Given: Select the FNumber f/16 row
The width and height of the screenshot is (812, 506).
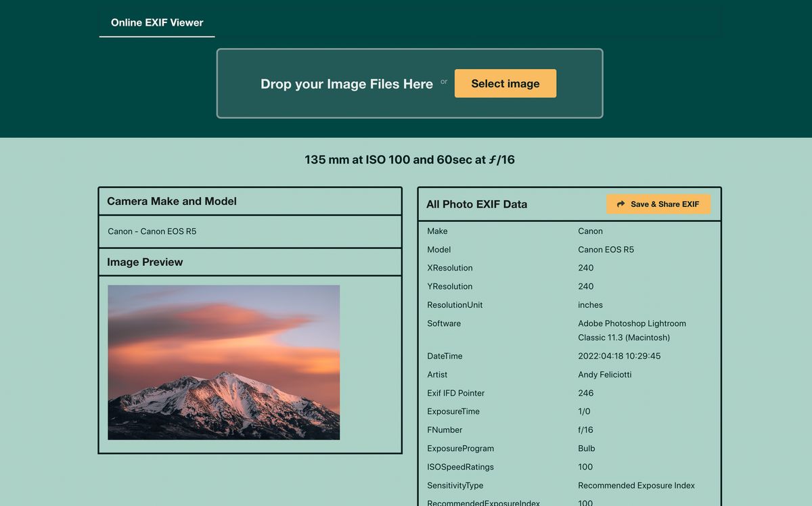Looking at the screenshot, I should 585,430.
